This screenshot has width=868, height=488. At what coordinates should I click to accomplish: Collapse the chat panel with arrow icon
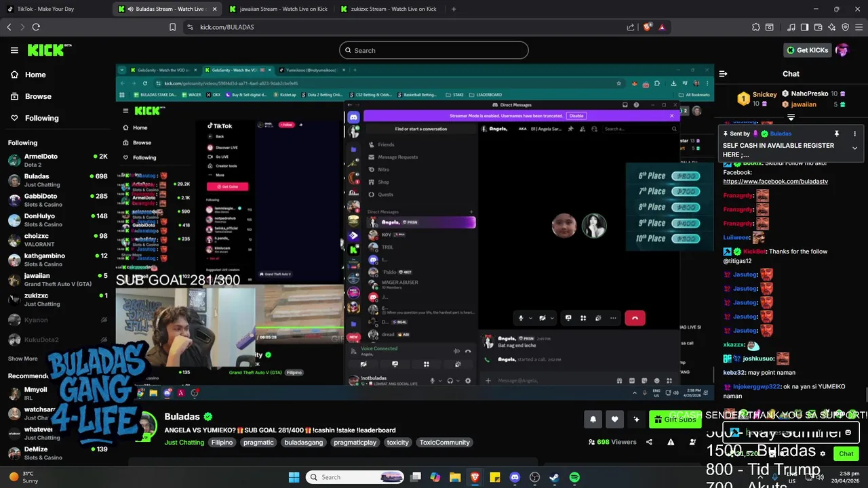(x=723, y=74)
